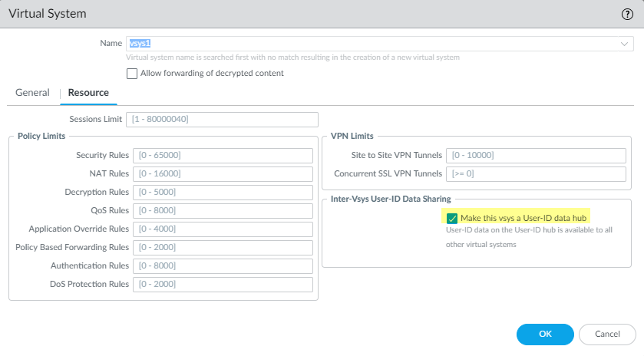
Task: Click the QoS Rules limit field
Action: tap(223, 211)
